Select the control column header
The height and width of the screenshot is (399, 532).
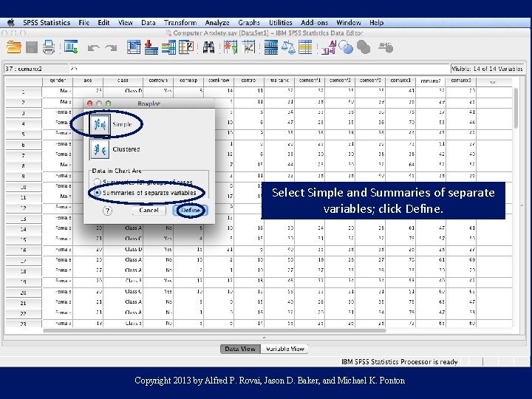(249, 81)
